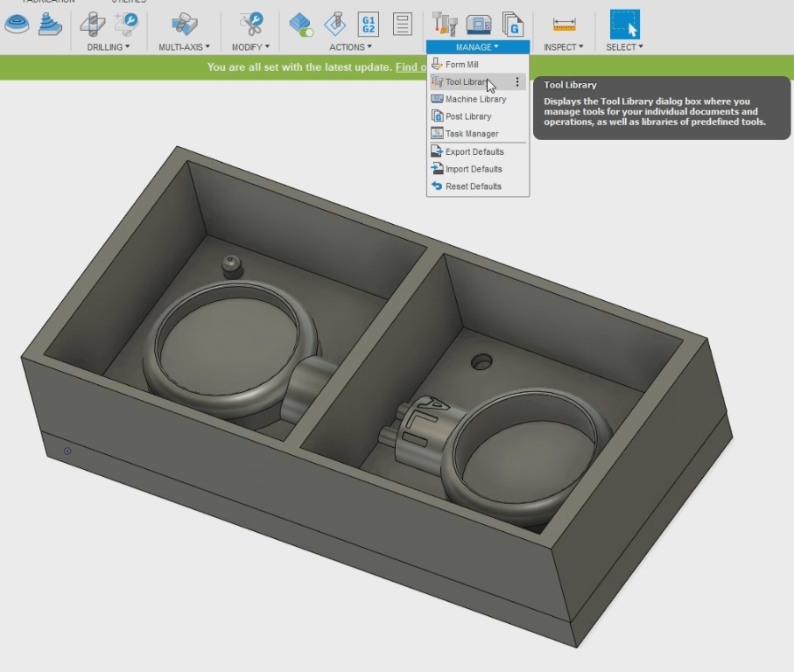794x672 pixels.
Task: Click the three-dot options beside Tool Library
Action: (x=517, y=81)
